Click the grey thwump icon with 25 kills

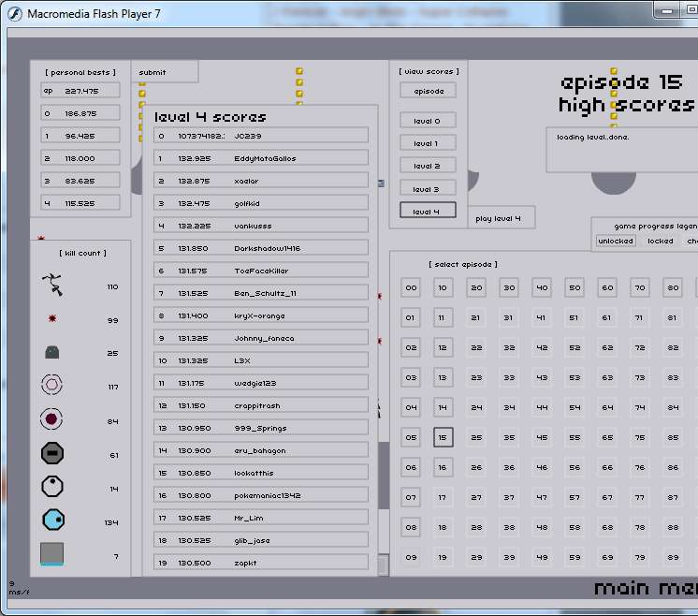pos(52,352)
